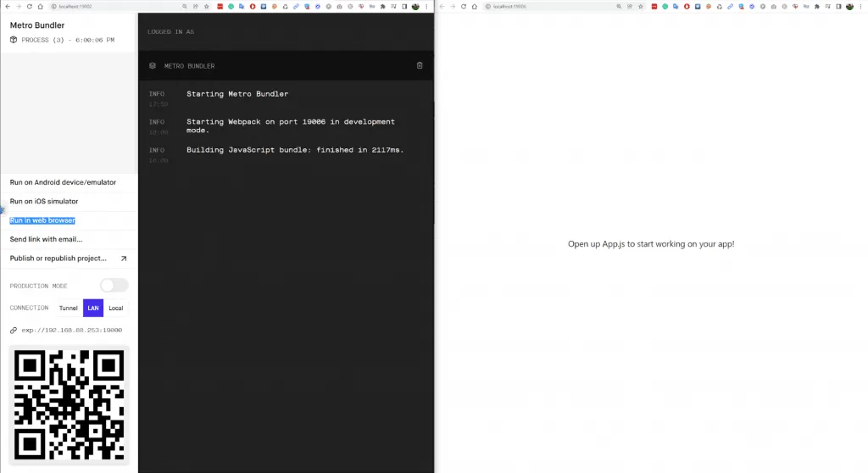Image resolution: width=868 pixels, height=473 pixels.
Task: Reload the left localhost:19002 browser page
Action: [x=30, y=7]
